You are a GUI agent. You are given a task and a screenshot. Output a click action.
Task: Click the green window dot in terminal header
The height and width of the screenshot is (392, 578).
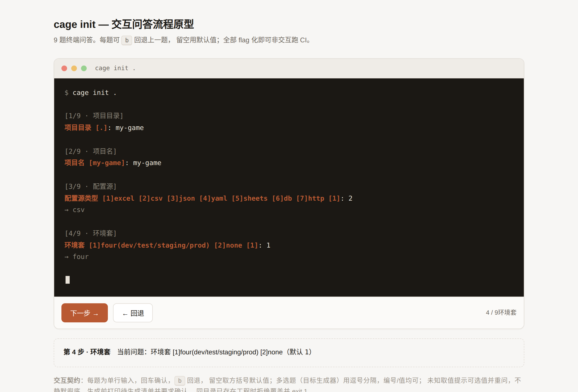click(84, 68)
